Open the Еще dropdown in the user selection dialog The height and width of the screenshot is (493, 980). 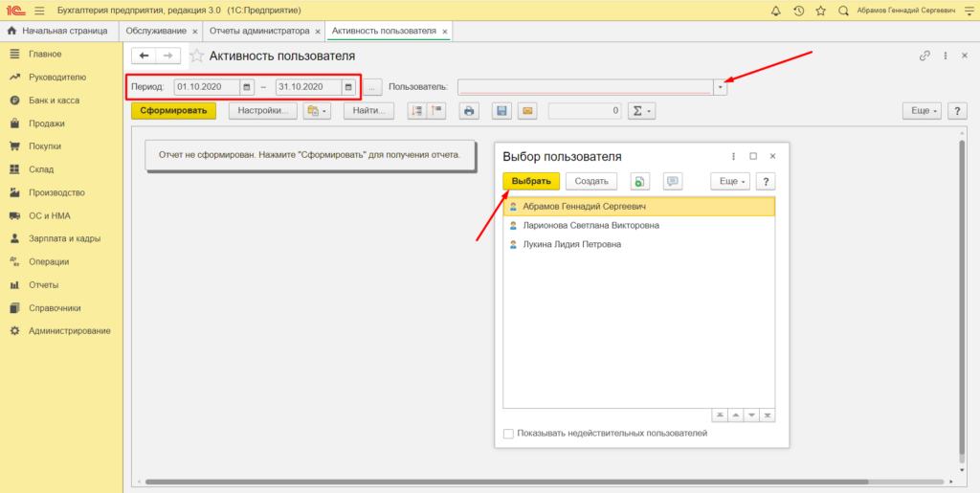click(x=729, y=181)
